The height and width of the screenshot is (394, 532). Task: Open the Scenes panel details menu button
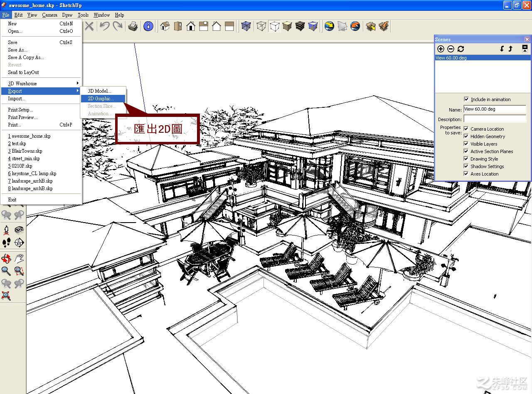[x=525, y=49]
